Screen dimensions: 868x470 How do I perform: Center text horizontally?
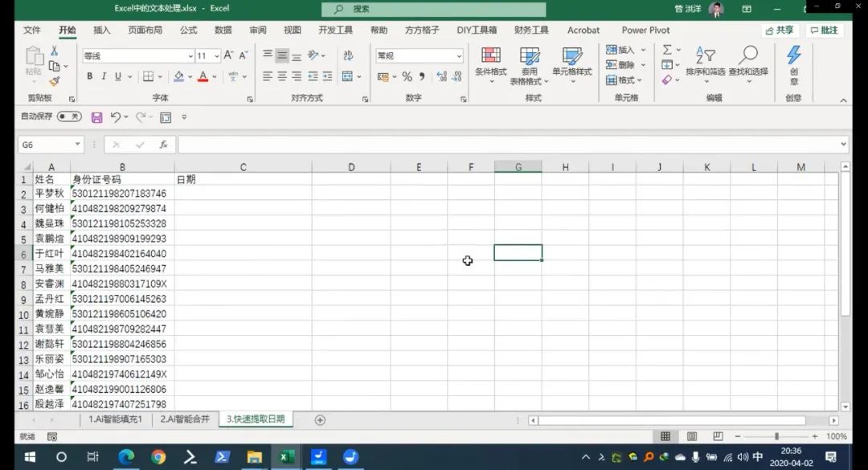[282, 76]
